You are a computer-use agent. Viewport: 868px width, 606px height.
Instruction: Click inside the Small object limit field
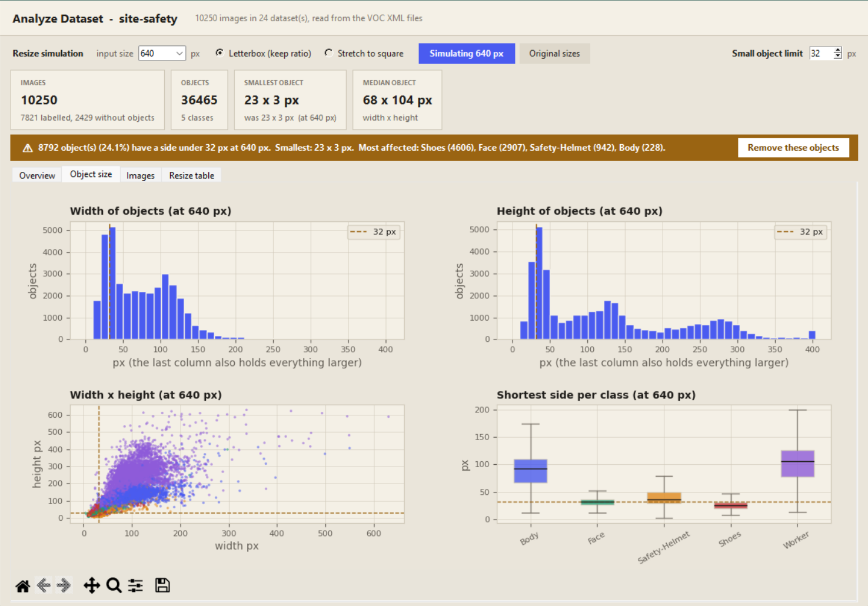tap(821, 54)
